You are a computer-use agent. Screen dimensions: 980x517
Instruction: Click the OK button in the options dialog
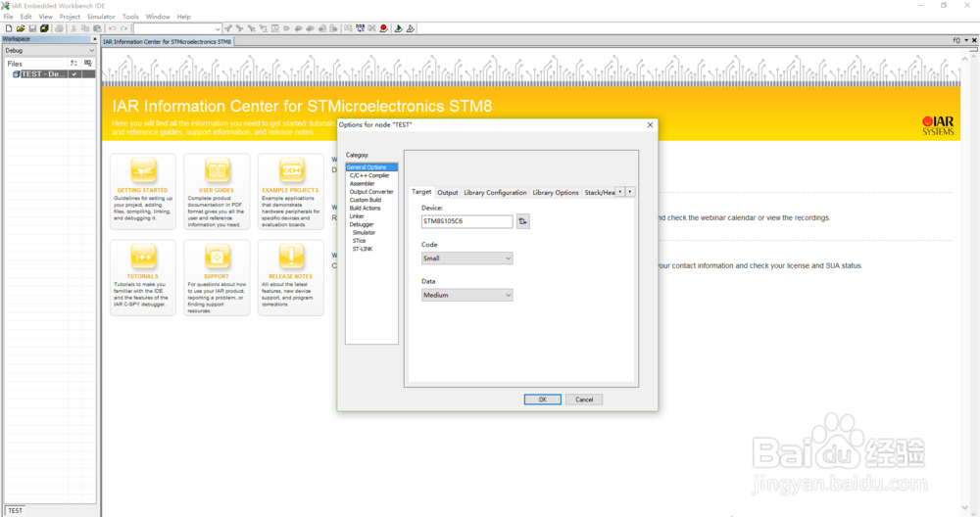pos(543,399)
